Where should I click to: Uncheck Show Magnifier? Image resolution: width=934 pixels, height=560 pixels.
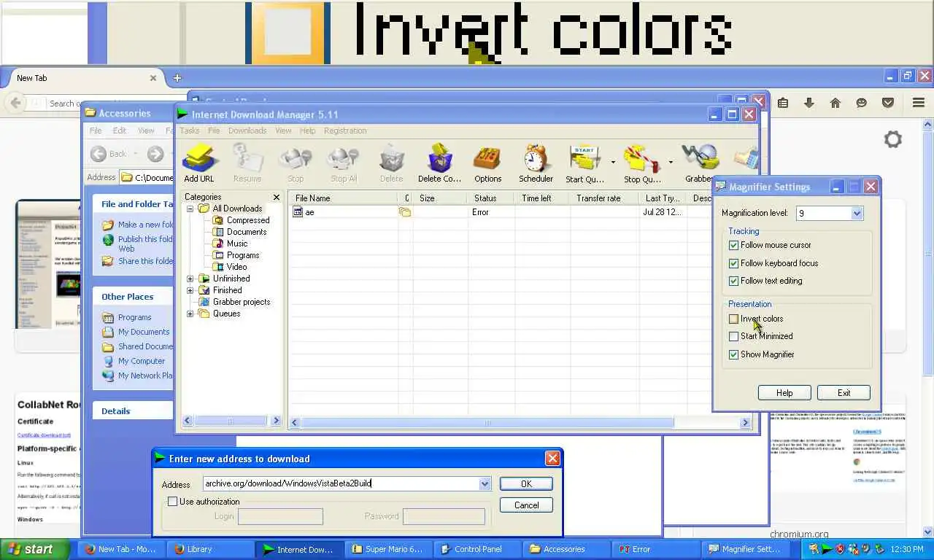coord(733,354)
